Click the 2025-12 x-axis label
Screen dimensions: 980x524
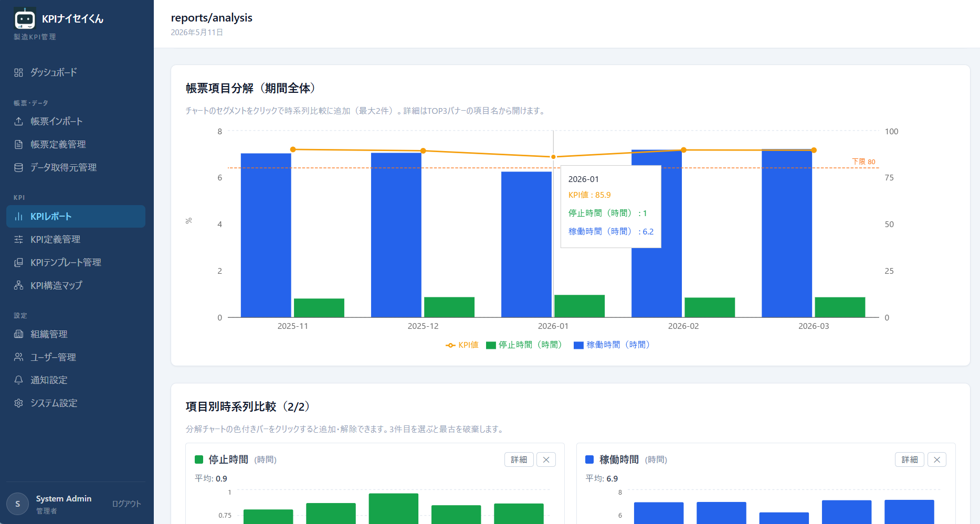point(423,326)
